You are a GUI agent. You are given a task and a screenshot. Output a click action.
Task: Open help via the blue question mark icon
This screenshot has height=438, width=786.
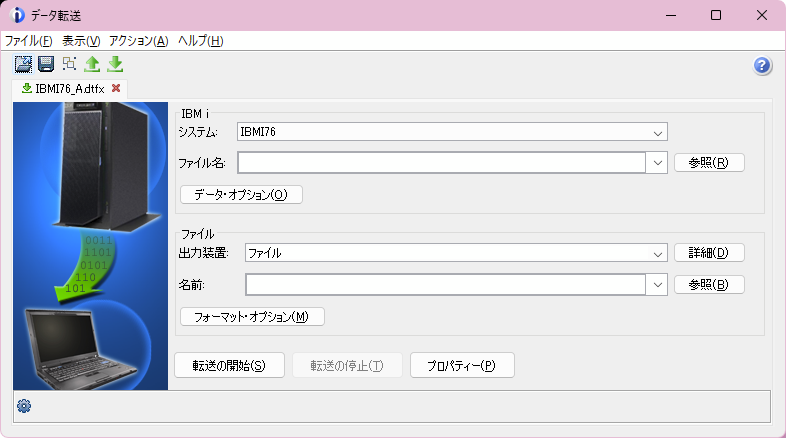click(x=762, y=66)
